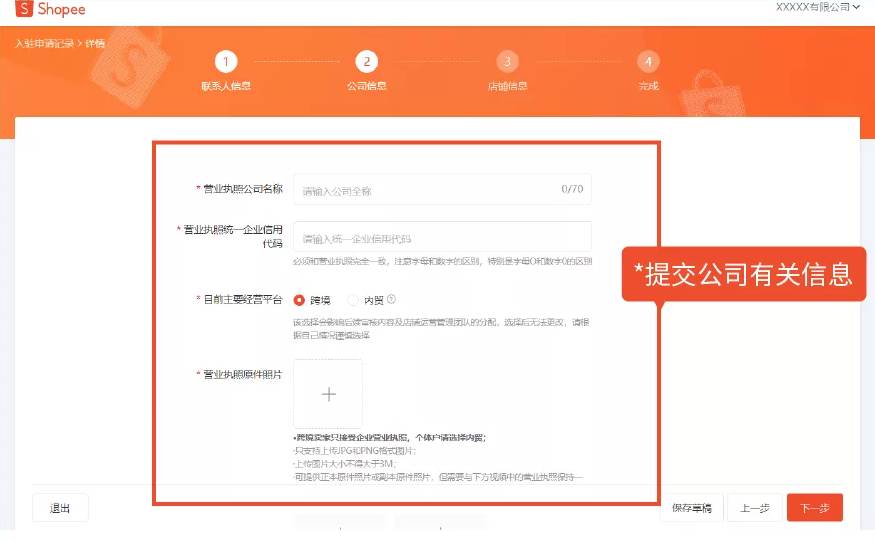Focus the 营业执照公司名称 input field

point(442,190)
